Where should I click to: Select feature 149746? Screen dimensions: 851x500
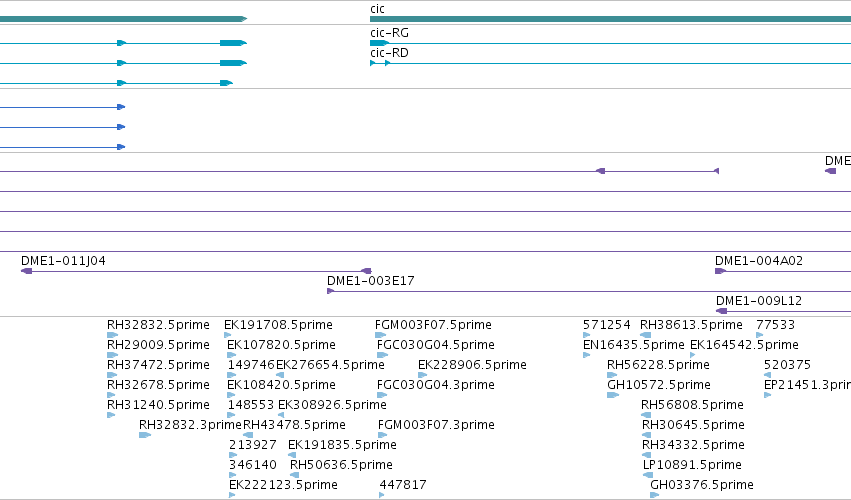tap(251, 365)
